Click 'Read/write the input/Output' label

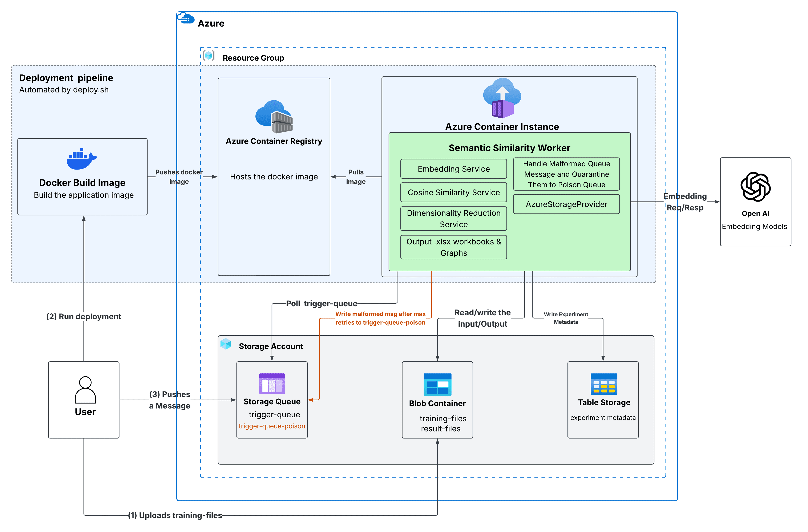click(482, 318)
